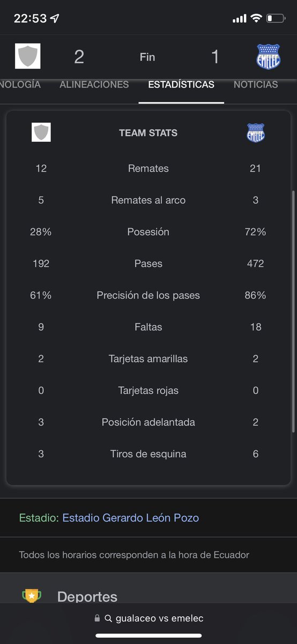Go to the partially hidden cronología tab
This screenshot has width=297, height=644.
click(x=20, y=85)
